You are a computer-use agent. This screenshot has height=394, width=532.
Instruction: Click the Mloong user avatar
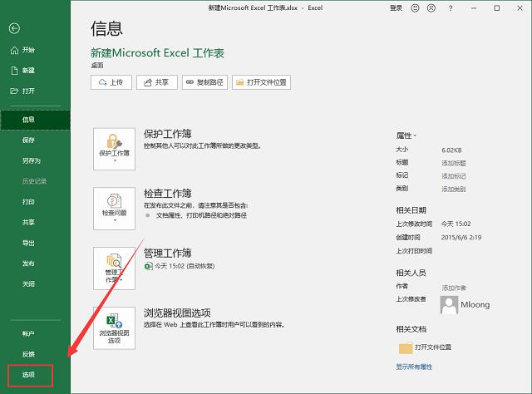(x=449, y=305)
